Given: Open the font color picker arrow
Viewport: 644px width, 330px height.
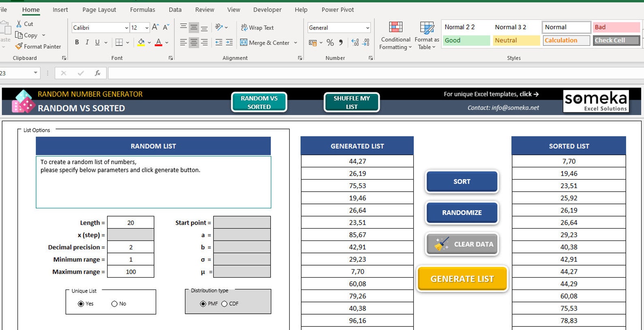Looking at the screenshot, I should click(x=167, y=42).
